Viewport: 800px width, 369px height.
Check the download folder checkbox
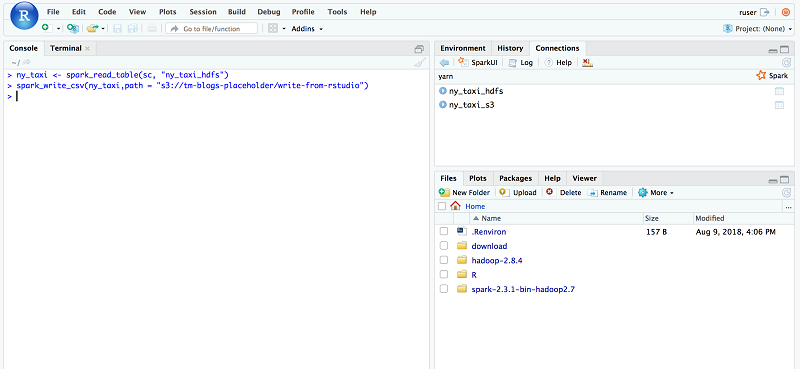click(444, 246)
